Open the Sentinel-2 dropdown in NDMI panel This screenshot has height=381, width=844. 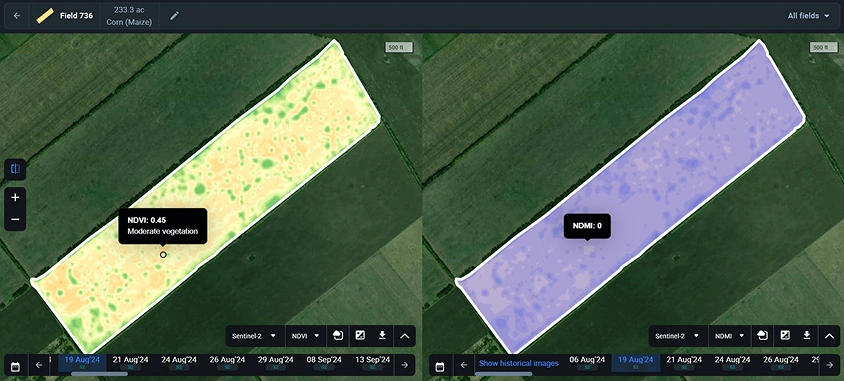click(x=678, y=336)
